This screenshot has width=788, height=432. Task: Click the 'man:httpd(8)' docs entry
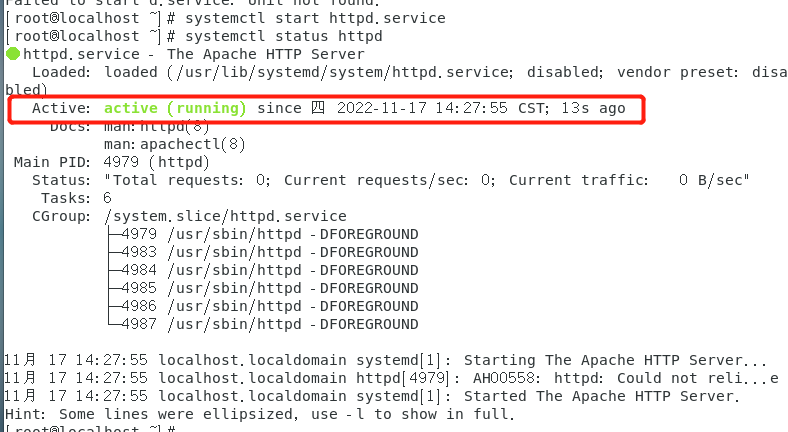(x=156, y=126)
